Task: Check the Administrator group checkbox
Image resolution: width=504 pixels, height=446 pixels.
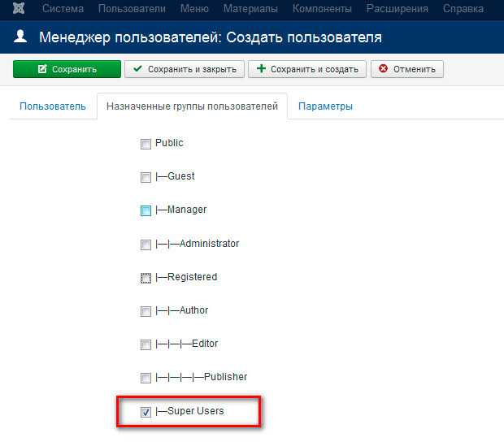Action: tap(146, 245)
